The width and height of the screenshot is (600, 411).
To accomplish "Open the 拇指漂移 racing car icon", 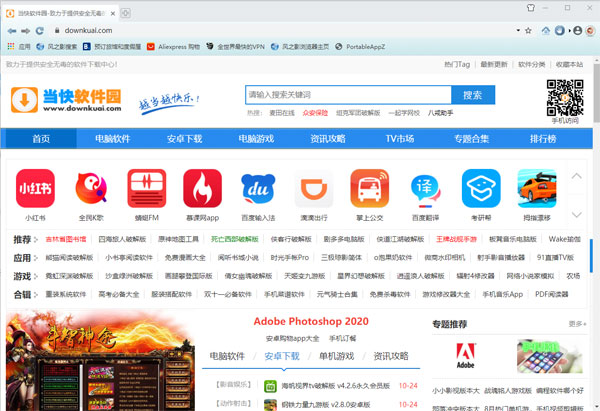I will point(537,188).
